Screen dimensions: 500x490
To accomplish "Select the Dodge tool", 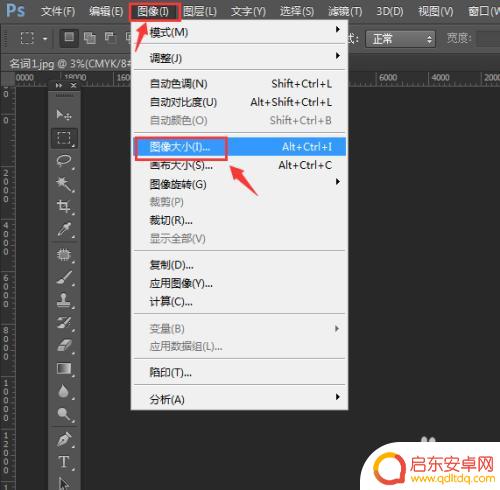I will click(64, 414).
